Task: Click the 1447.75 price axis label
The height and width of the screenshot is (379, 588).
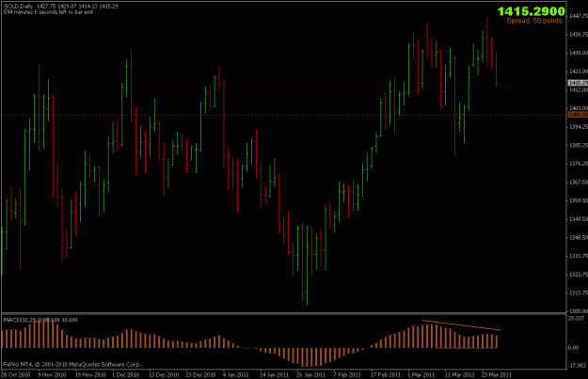Action: point(579,16)
